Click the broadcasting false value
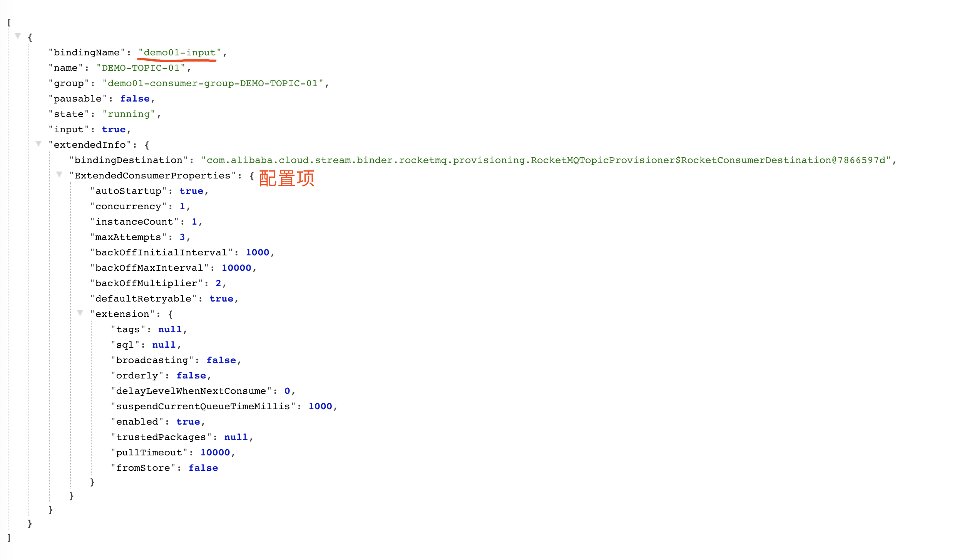This screenshot has width=957, height=560. pyautogui.click(x=221, y=360)
